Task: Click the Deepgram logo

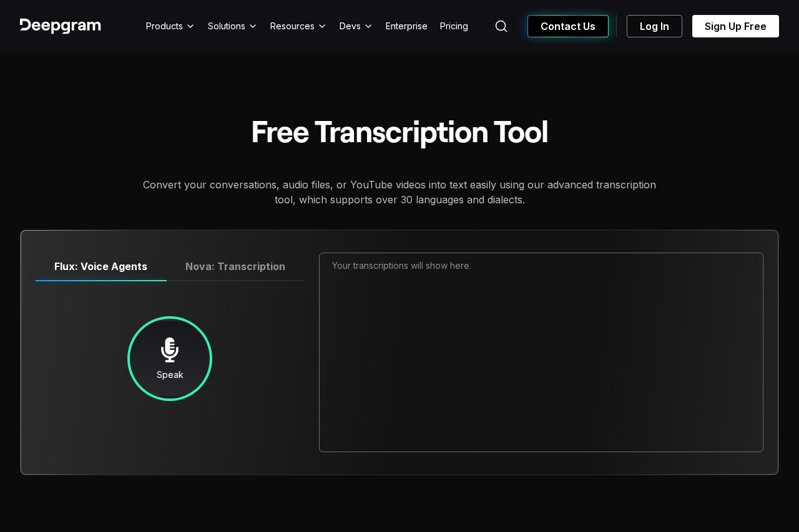Action: click(x=60, y=26)
